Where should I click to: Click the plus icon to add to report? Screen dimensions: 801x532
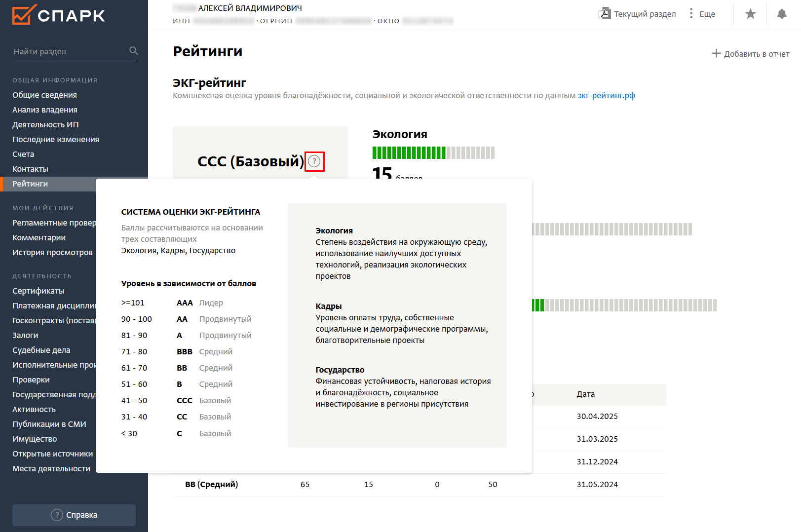coord(716,53)
